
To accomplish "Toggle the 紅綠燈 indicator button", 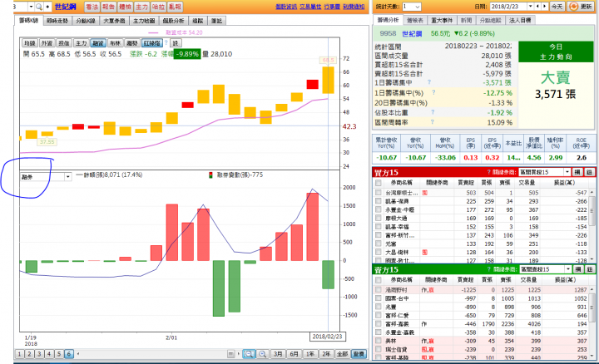I will [x=152, y=43].
